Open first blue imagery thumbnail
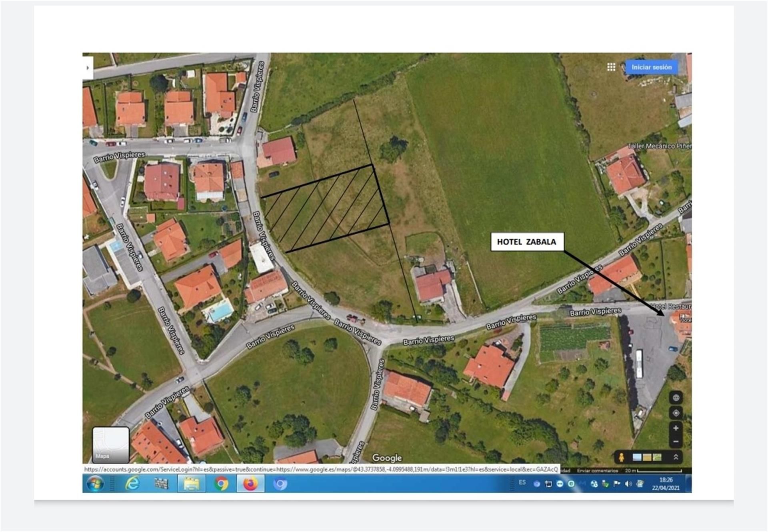 (637, 457)
